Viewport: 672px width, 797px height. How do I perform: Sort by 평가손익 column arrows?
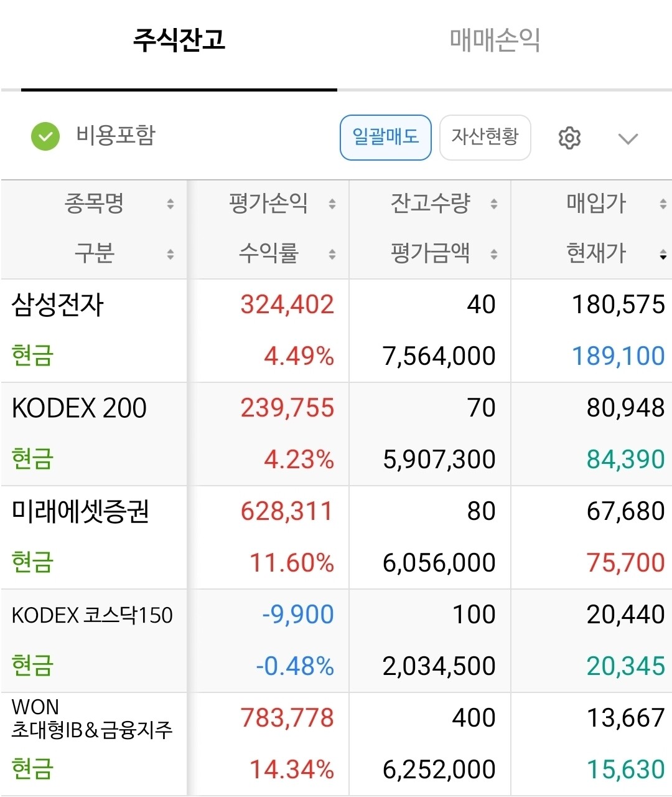click(332, 204)
